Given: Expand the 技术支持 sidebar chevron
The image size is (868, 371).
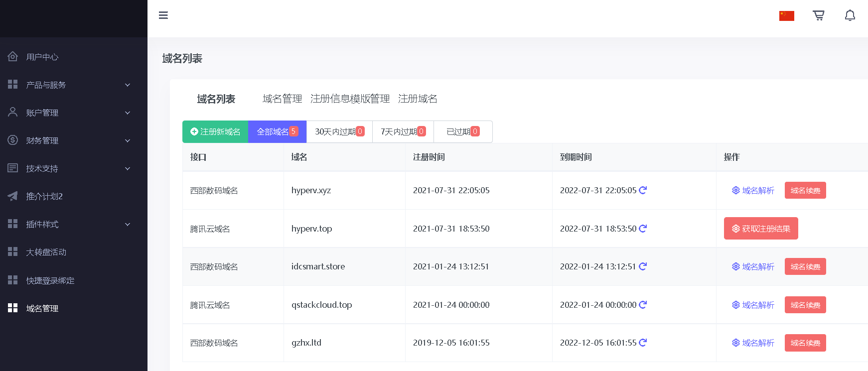Looking at the screenshot, I should point(128,168).
